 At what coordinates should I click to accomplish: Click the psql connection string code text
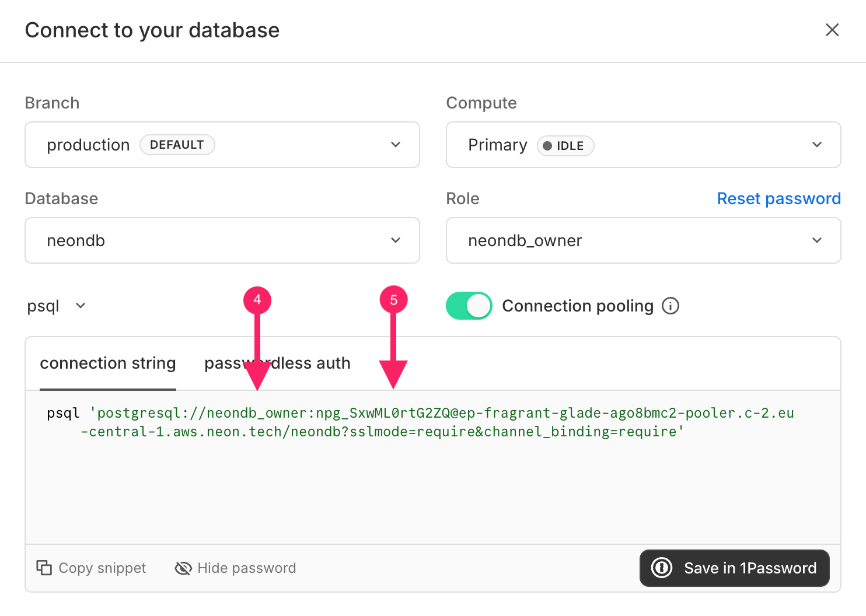[420, 422]
